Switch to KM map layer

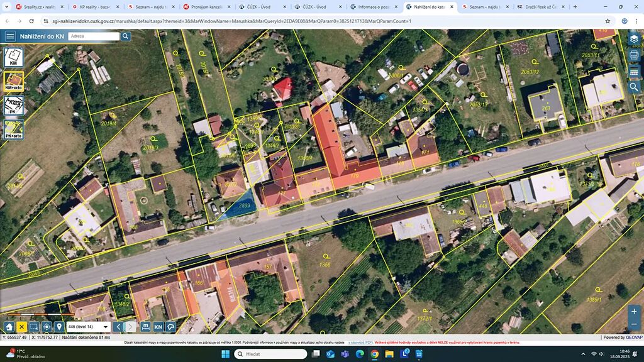click(x=14, y=57)
